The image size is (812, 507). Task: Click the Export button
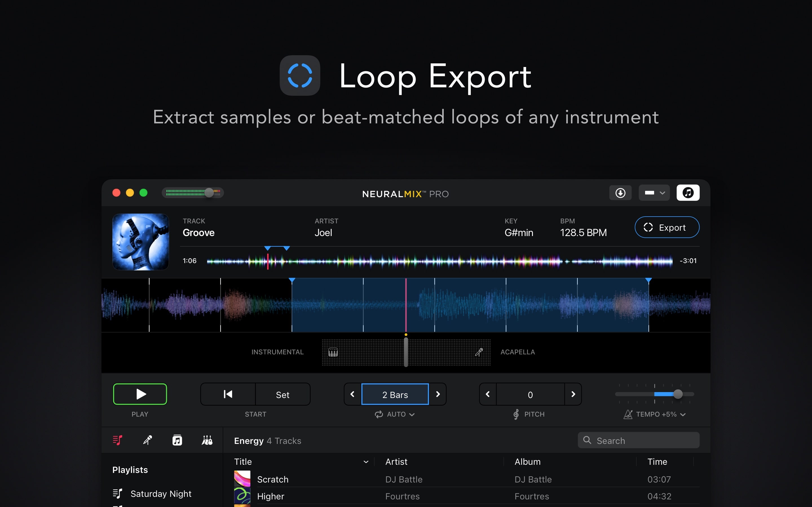tap(667, 227)
